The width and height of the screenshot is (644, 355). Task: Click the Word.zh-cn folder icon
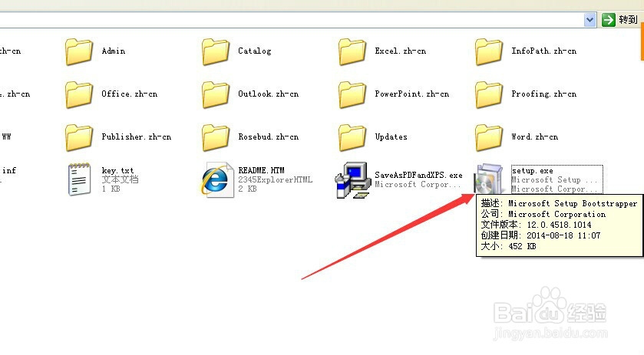[x=489, y=138]
